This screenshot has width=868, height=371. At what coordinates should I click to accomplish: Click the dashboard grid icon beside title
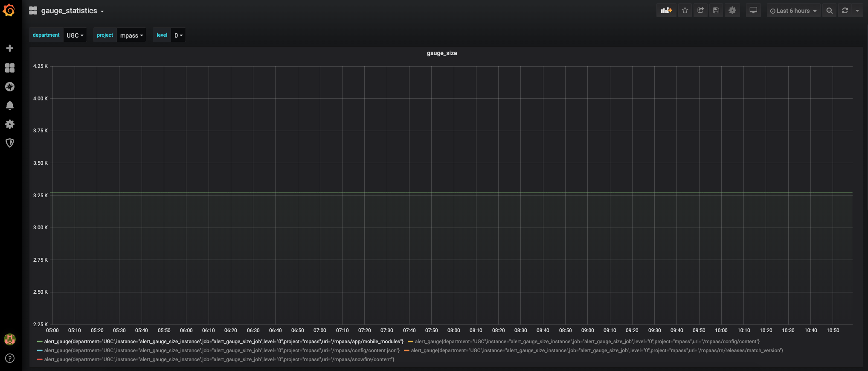pyautogui.click(x=33, y=11)
